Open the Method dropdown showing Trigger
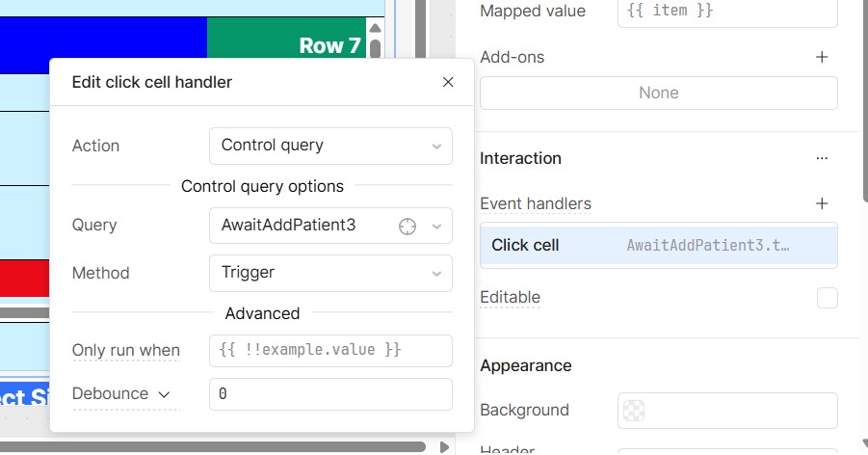 point(329,273)
